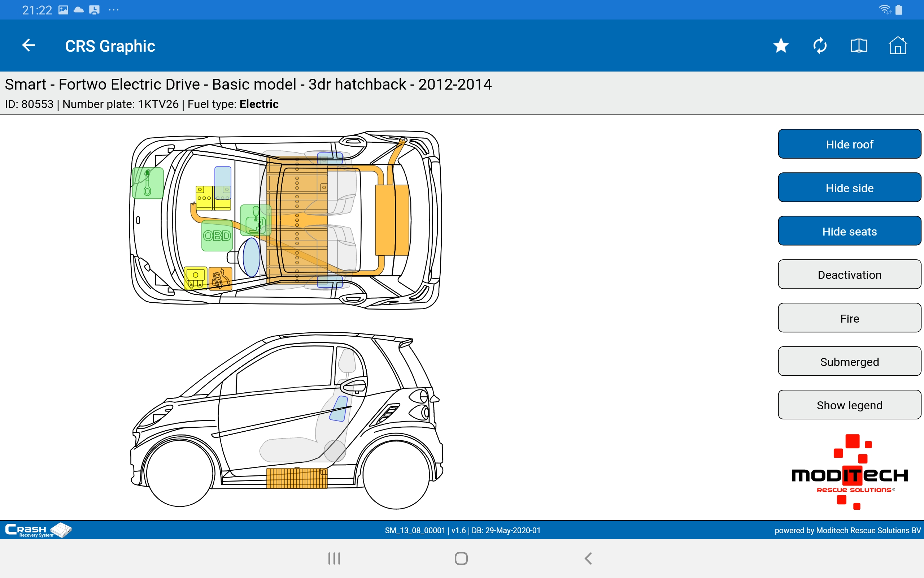Select orange rear drive unit block
The height and width of the screenshot is (578, 924).
tap(392, 220)
